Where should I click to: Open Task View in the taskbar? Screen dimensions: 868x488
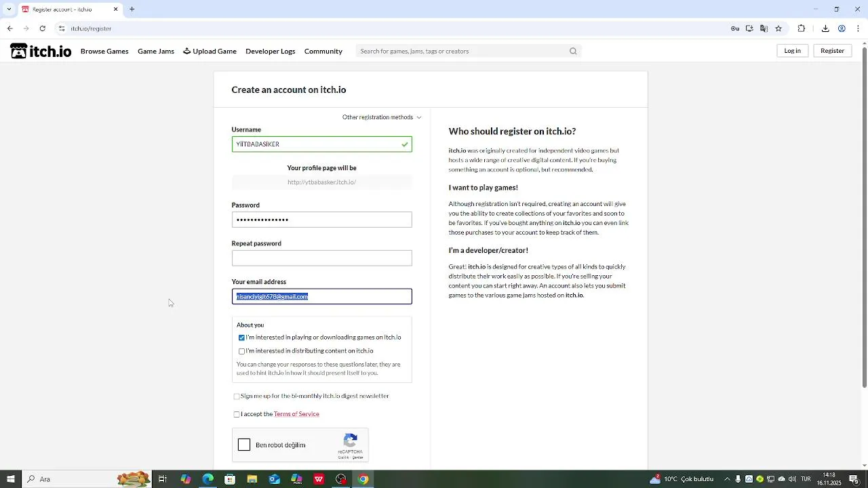[x=163, y=479]
